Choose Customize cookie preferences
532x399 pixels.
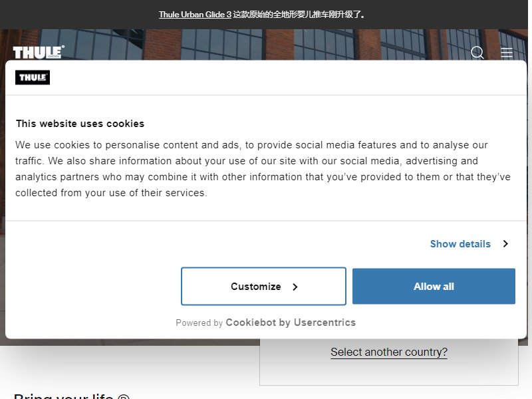pos(263,287)
